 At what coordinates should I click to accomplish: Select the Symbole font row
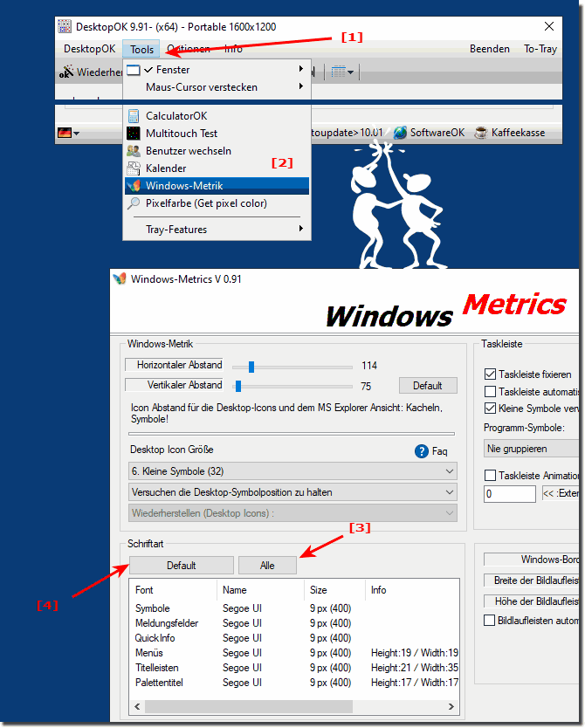(295, 608)
